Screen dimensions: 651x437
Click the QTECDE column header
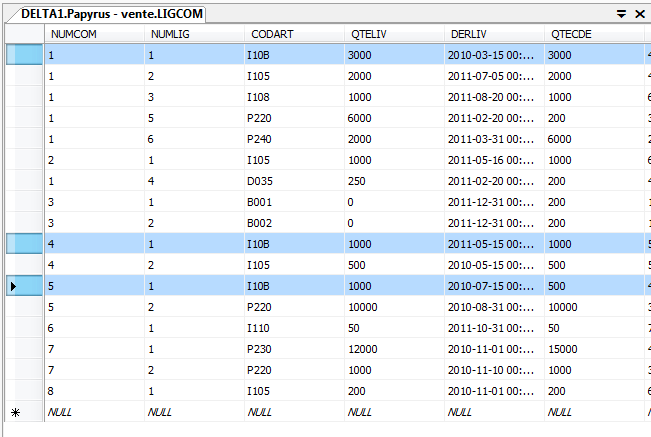point(594,33)
